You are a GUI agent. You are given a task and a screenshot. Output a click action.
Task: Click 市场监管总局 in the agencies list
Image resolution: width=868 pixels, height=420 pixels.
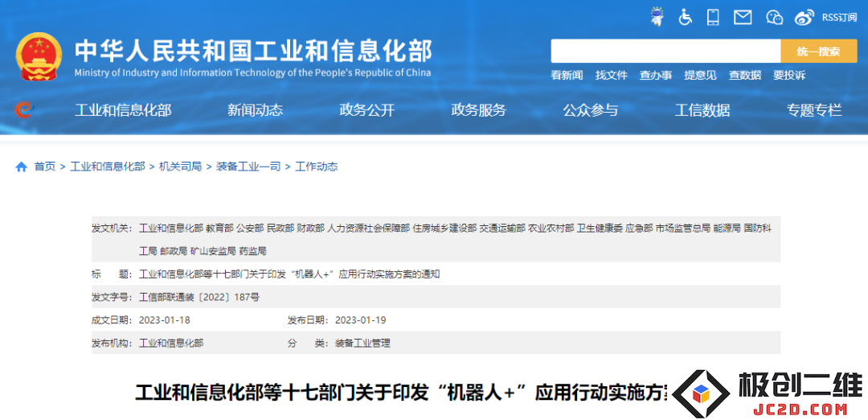683,229
